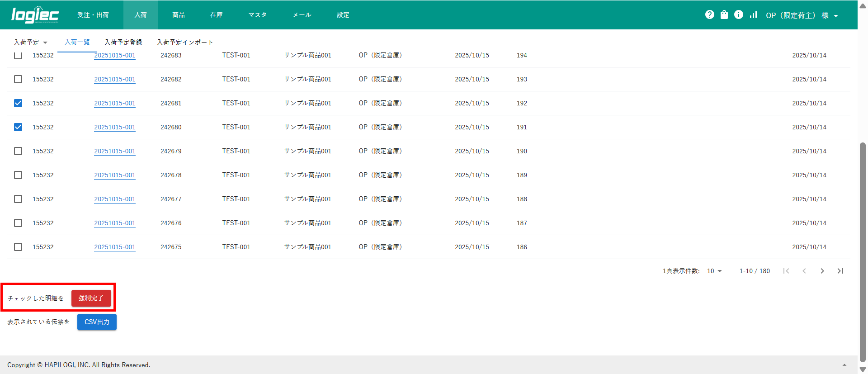The image size is (868, 374).
Task: Click the footer collapse arrow icon
Action: tap(844, 365)
